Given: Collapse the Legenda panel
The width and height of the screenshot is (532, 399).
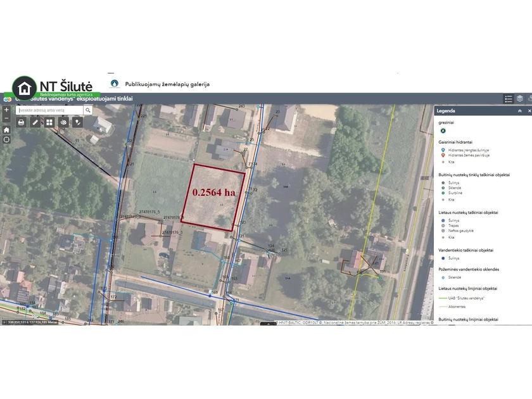Looking at the screenshot, I should (519, 111).
